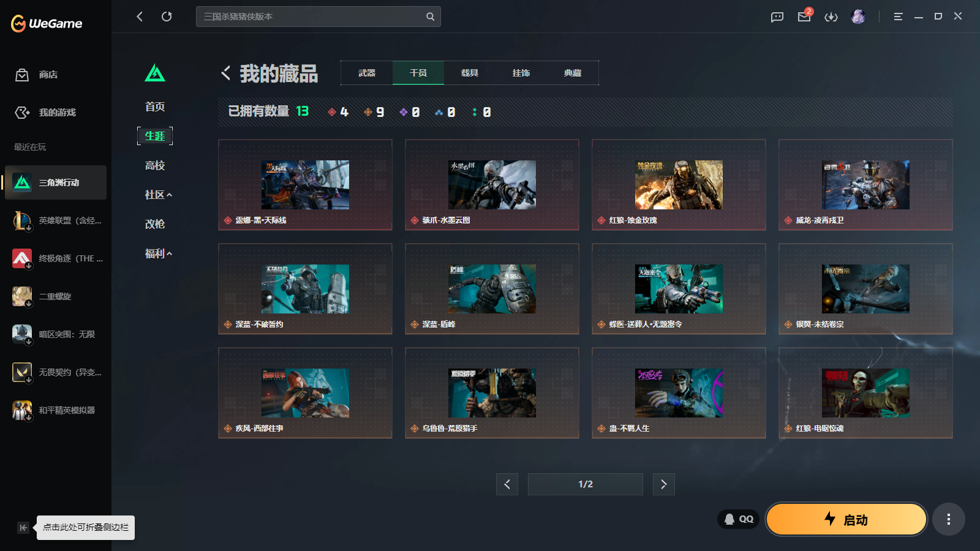This screenshot has width=980, height=551.
Task: Click the search magnifier icon
Action: 431,17
